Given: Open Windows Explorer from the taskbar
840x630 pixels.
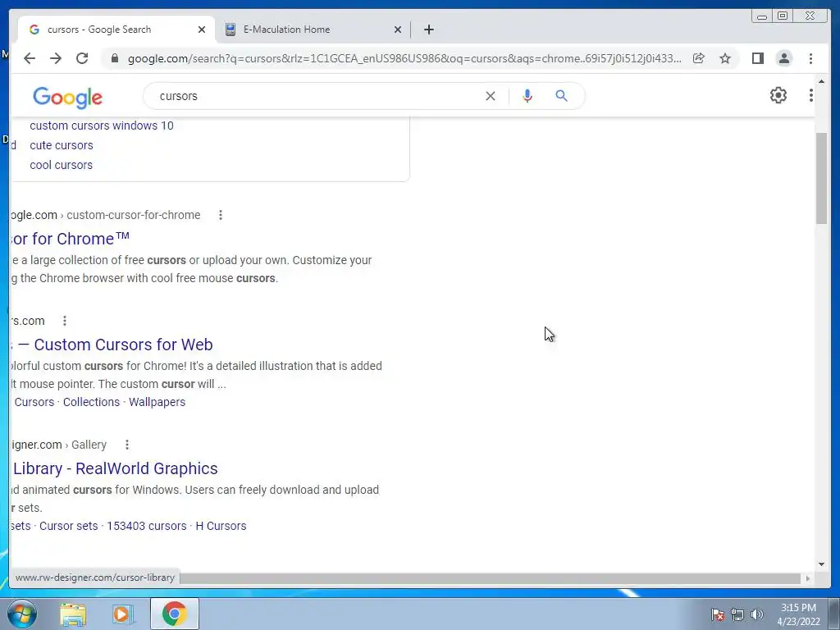Looking at the screenshot, I should coord(73,614).
